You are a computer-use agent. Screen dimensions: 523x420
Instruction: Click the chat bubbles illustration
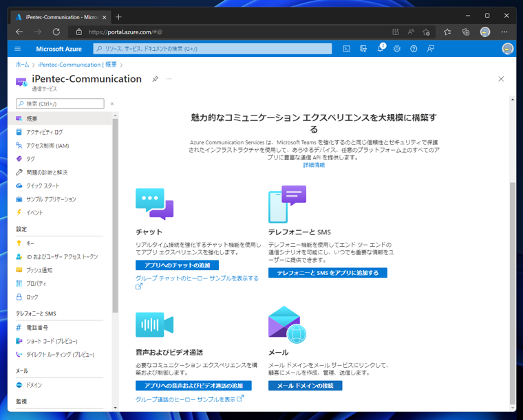pos(154,204)
